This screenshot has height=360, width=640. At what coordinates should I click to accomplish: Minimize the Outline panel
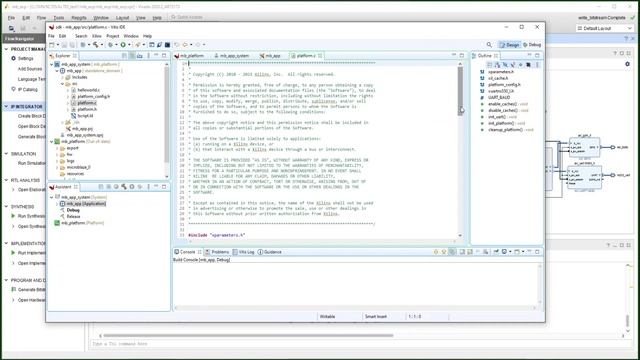tap(529, 55)
